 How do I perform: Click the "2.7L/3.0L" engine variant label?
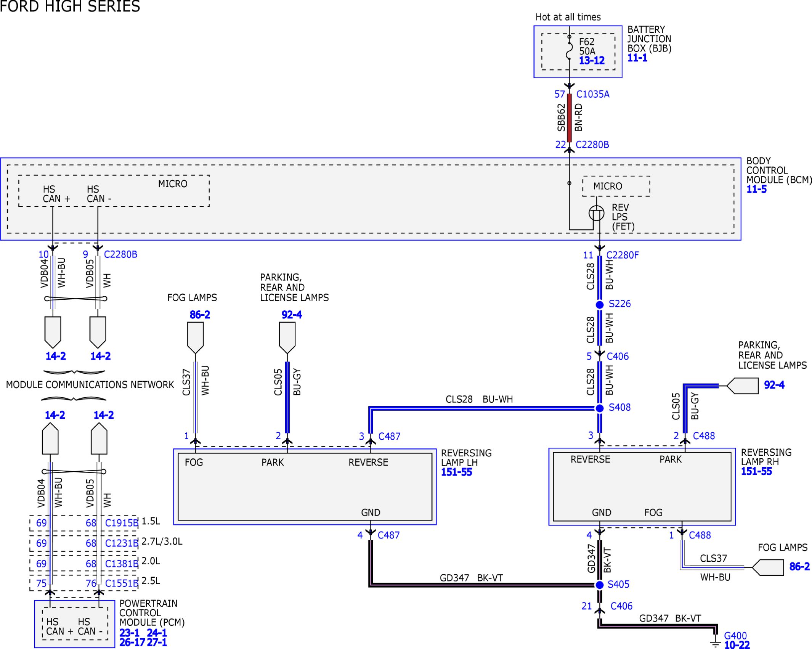click(162, 541)
